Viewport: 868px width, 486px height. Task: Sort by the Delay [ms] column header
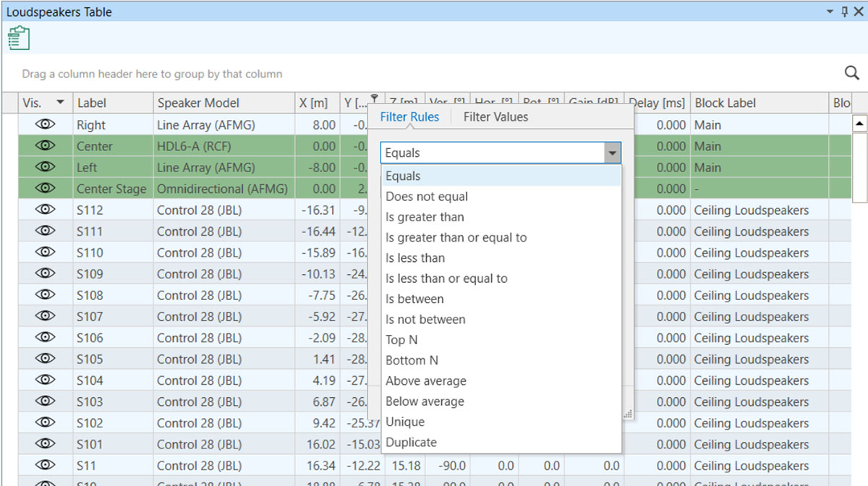658,103
